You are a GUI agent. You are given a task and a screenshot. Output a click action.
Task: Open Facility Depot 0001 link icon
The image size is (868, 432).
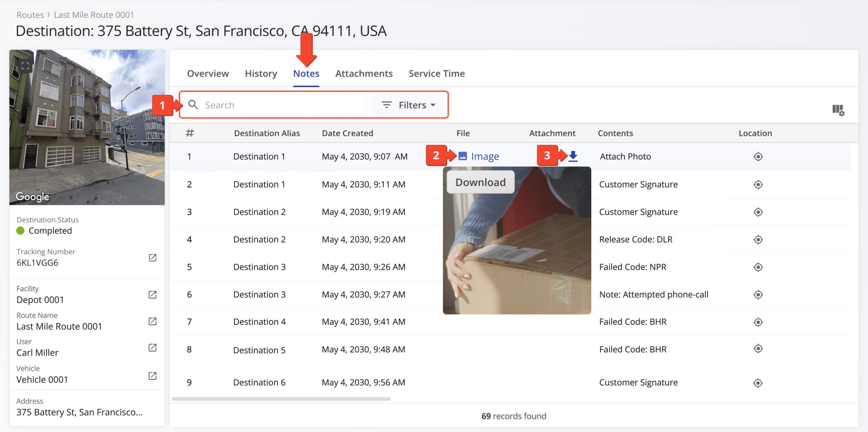point(153,295)
